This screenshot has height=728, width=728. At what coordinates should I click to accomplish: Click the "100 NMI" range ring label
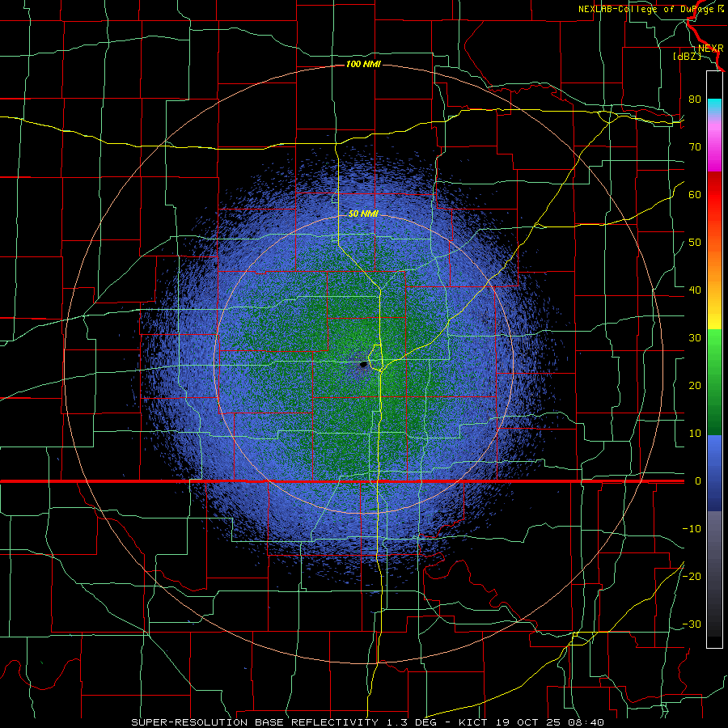(x=363, y=64)
